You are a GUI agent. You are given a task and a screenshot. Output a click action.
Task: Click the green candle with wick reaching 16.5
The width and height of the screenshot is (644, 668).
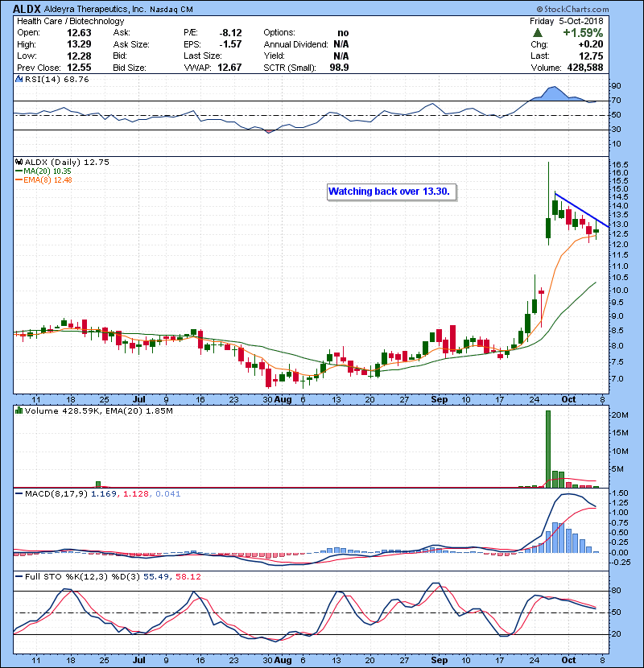[548, 204]
